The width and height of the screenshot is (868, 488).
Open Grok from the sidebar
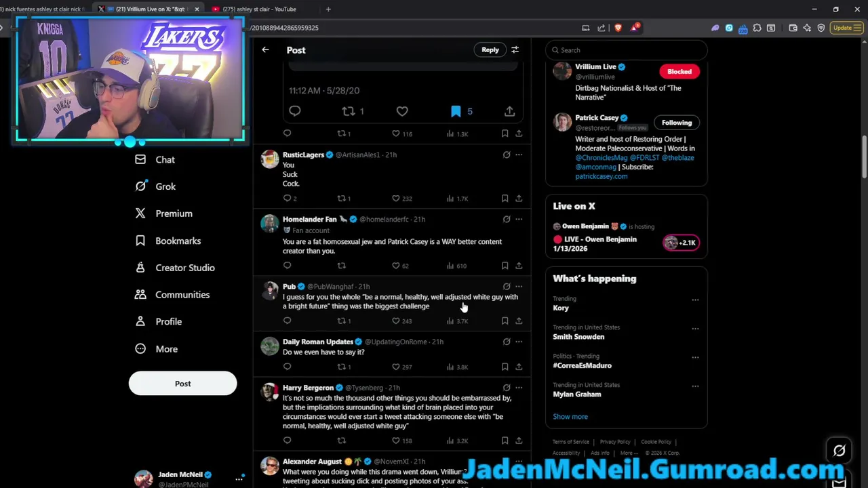(155, 186)
